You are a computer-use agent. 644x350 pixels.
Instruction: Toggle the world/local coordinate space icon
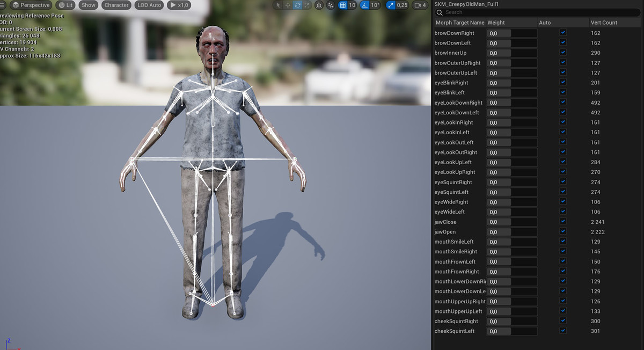click(x=319, y=5)
